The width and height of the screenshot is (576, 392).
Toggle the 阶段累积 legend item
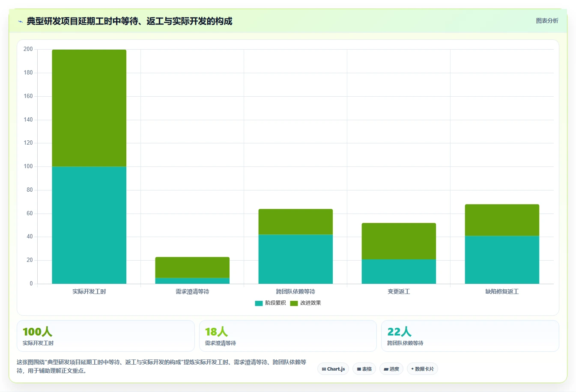[270, 303]
